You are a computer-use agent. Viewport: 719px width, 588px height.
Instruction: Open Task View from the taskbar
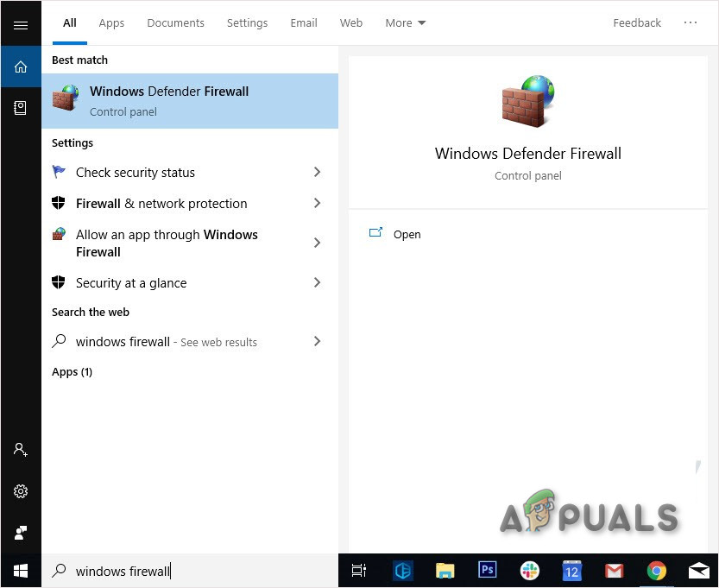point(358,570)
